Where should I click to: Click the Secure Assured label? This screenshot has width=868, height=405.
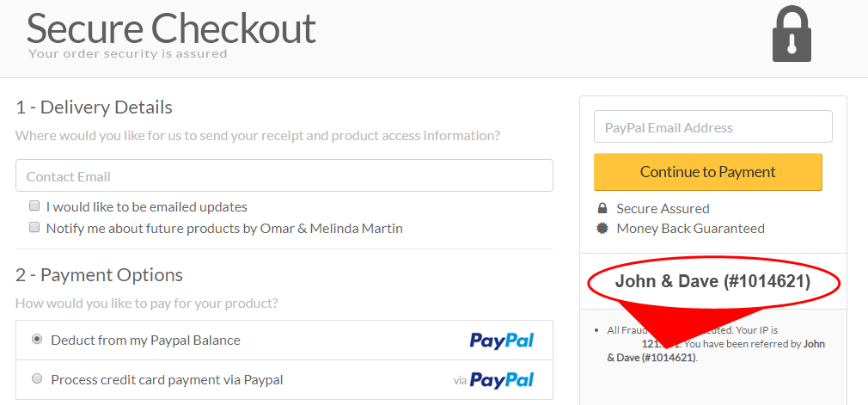[x=663, y=208]
